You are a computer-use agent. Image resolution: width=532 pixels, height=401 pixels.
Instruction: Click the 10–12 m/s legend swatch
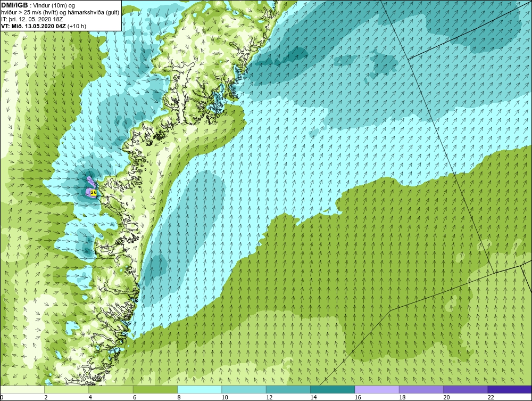(x=244, y=389)
